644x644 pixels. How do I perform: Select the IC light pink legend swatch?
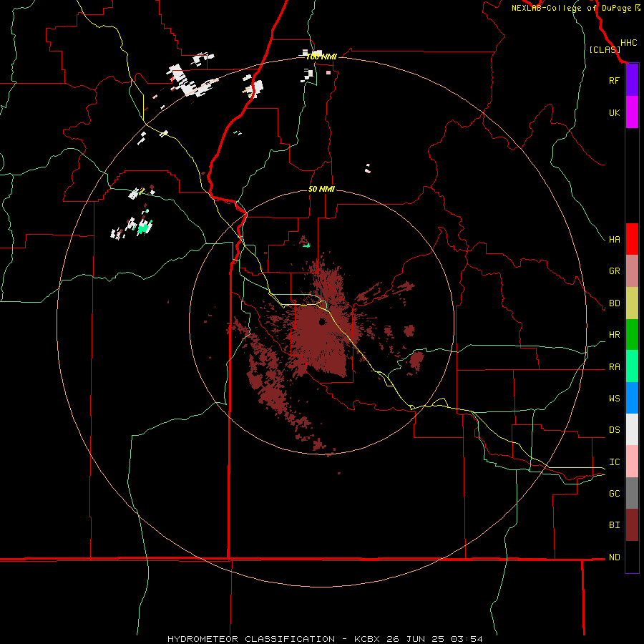pyautogui.click(x=632, y=462)
